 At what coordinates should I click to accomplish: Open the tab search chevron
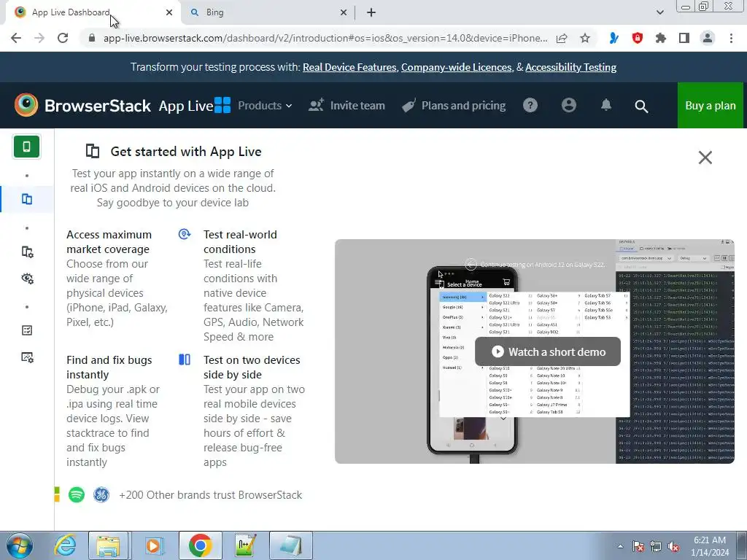point(659,12)
